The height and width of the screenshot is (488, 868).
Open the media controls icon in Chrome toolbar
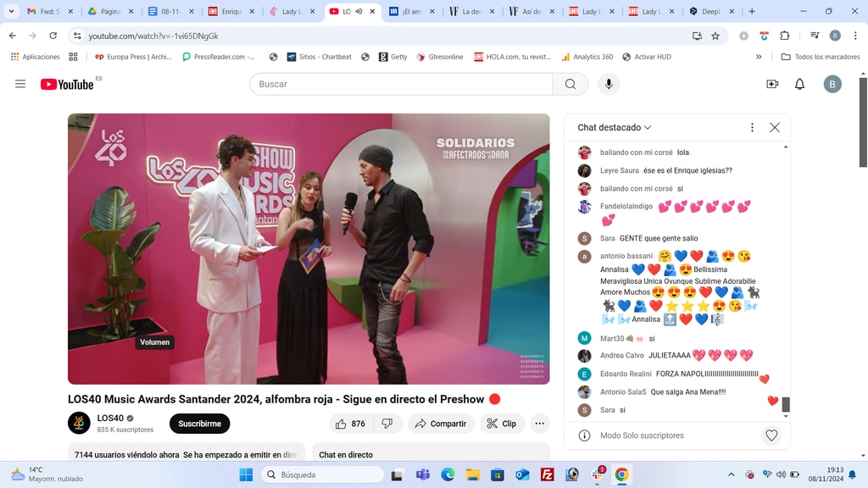click(x=815, y=36)
